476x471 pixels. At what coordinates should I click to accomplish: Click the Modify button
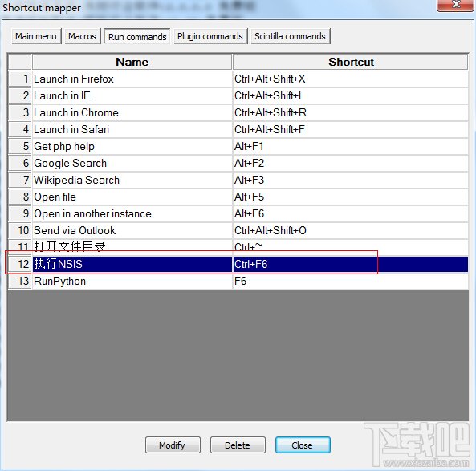[x=173, y=445]
